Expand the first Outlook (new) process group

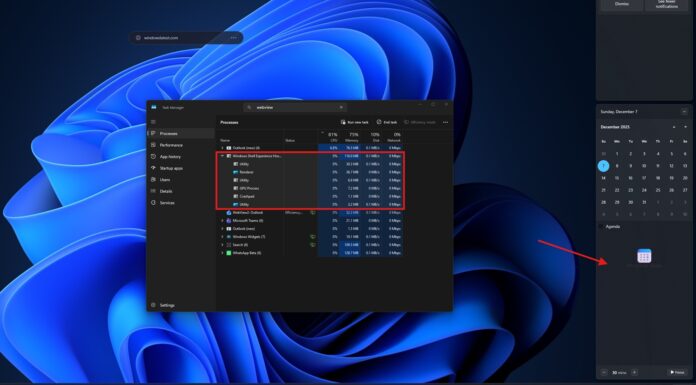[222, 147]
